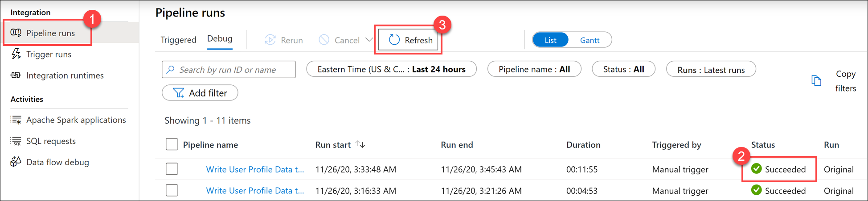Open the first Write User Profile Data link
The width and height of the screenshot is (868, 201).
(x=255, y=169)
